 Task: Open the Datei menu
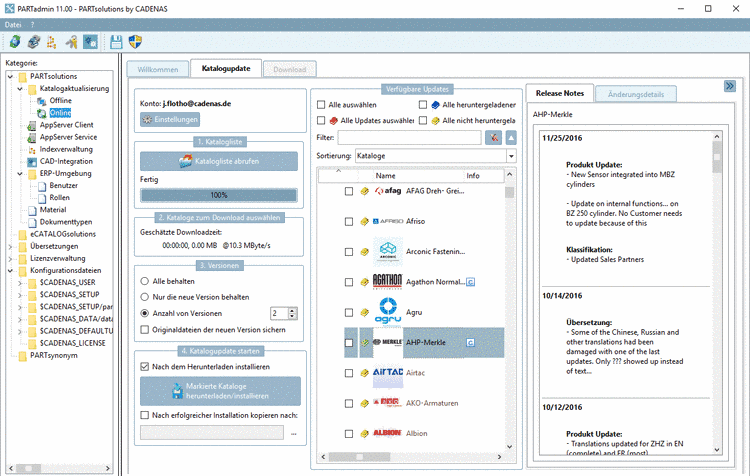point(13,24)
